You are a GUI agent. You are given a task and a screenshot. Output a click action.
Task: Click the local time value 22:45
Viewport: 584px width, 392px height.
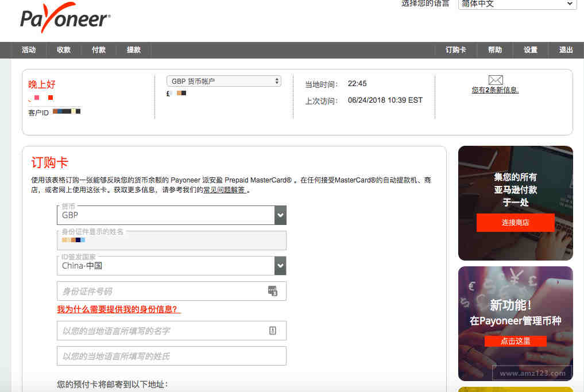point(357,83)
